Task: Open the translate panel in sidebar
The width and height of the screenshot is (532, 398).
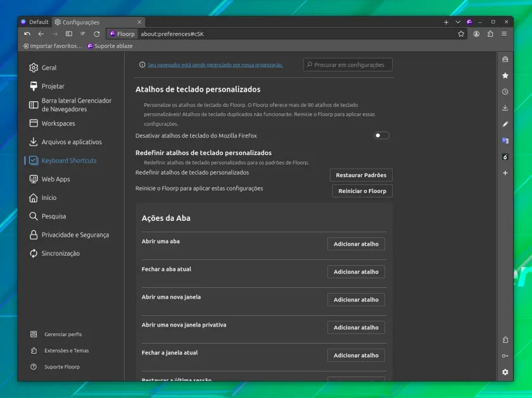Action: [x=505, y=140]
